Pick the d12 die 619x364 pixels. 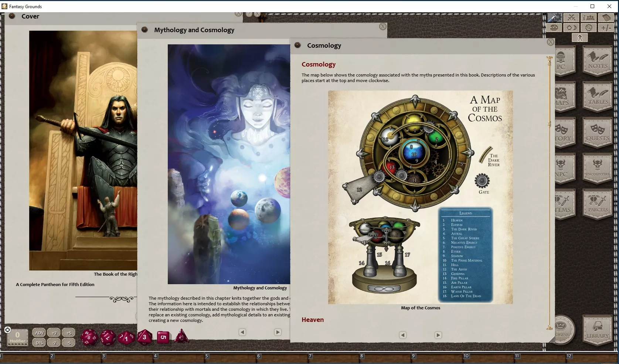click(108, 337)
